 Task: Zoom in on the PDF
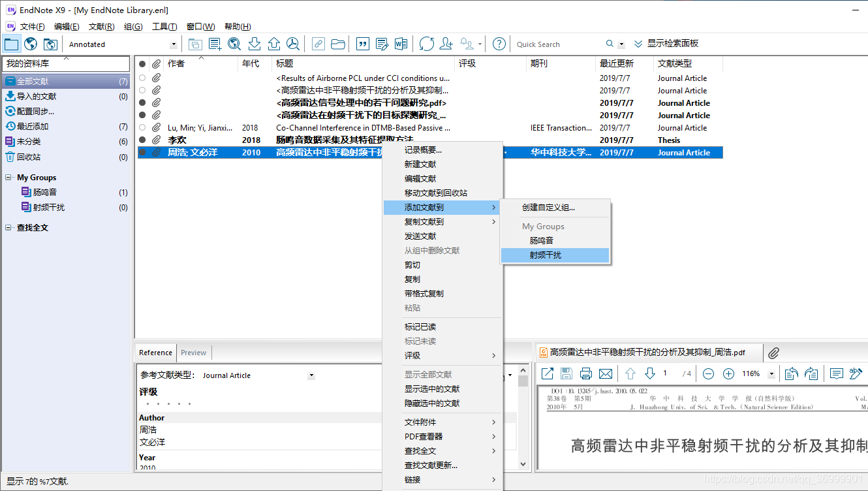(729, 373)
